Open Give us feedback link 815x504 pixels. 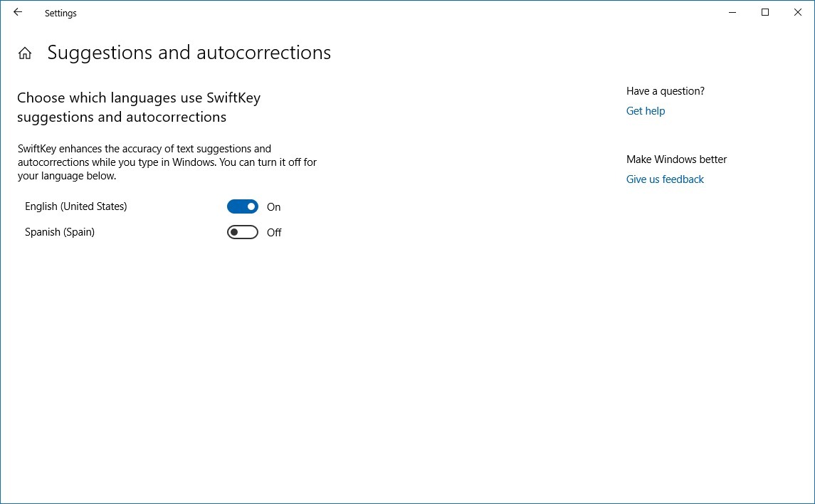(x=665, y=179)
